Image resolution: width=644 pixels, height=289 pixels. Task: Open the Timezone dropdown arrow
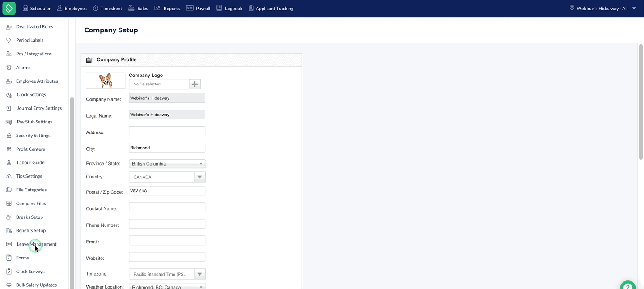[x=199, y=274]
